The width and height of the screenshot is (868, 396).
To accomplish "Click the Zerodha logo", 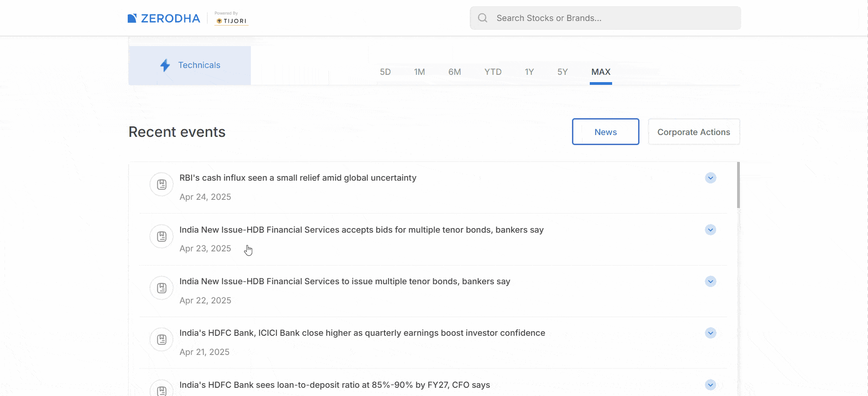I will click(x=164, y=18).
